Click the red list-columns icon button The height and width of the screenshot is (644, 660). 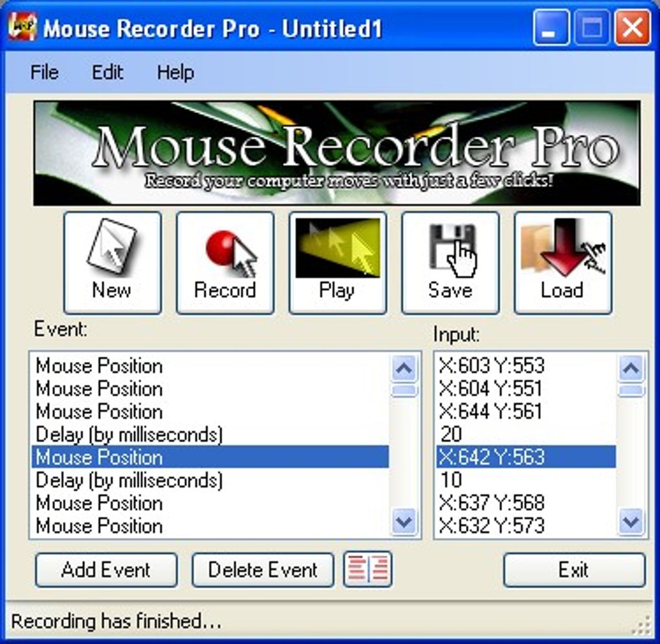click(368, 570)
